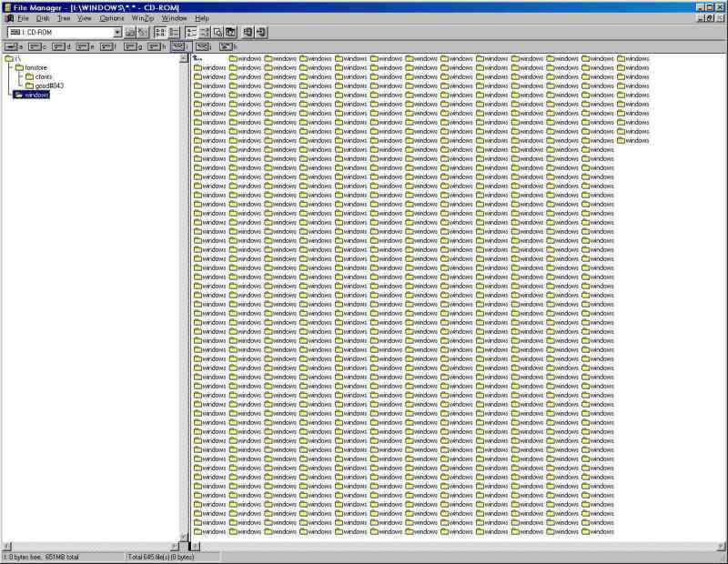Viewport: 728px width, 564px height.
Task: Open the Tree menu
Action: coord(64,18)
